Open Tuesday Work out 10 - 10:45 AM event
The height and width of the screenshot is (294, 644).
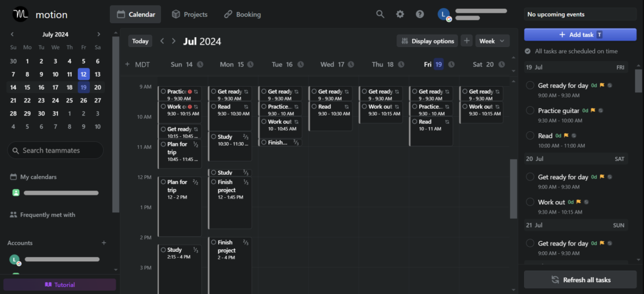280,128
